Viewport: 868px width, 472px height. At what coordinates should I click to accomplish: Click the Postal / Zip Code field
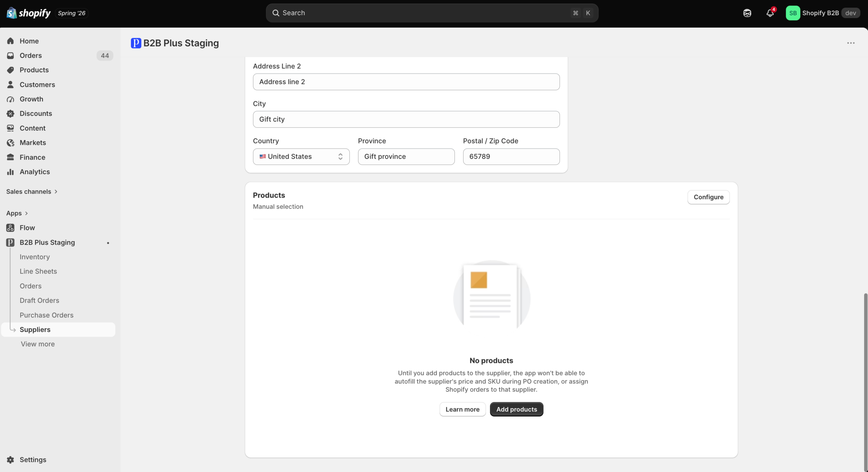512,157
